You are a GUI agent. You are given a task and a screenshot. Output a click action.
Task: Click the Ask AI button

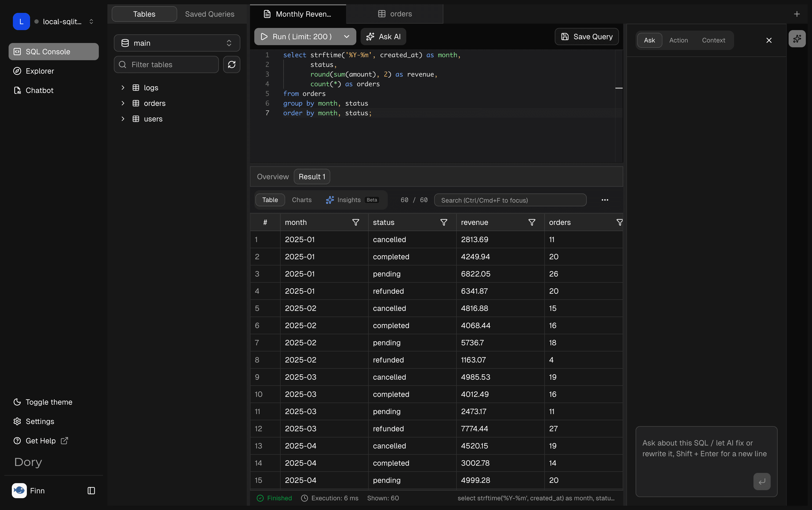tap(383, 37)
